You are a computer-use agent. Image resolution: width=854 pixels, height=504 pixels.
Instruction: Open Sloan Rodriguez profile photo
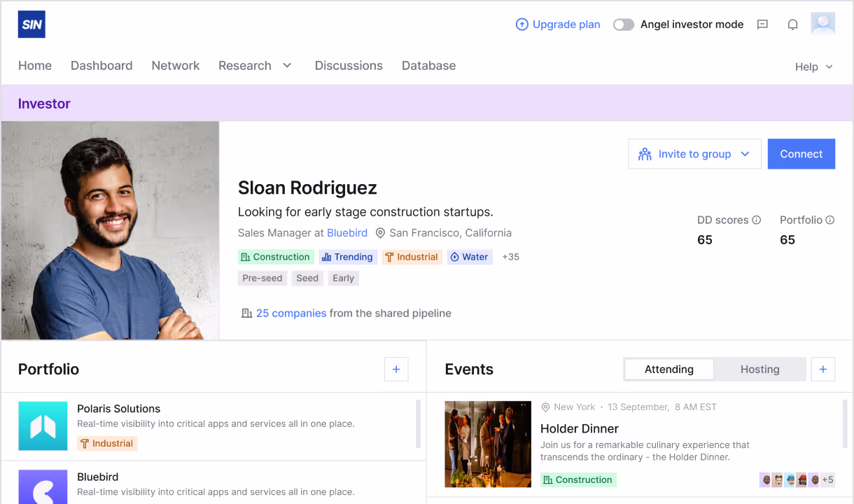coord(111,230)
